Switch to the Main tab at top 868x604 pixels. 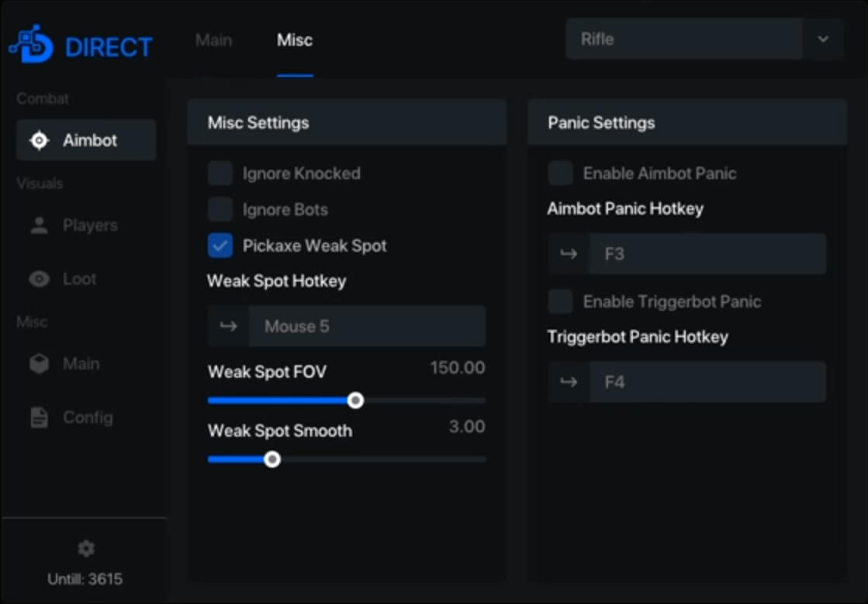213,40
